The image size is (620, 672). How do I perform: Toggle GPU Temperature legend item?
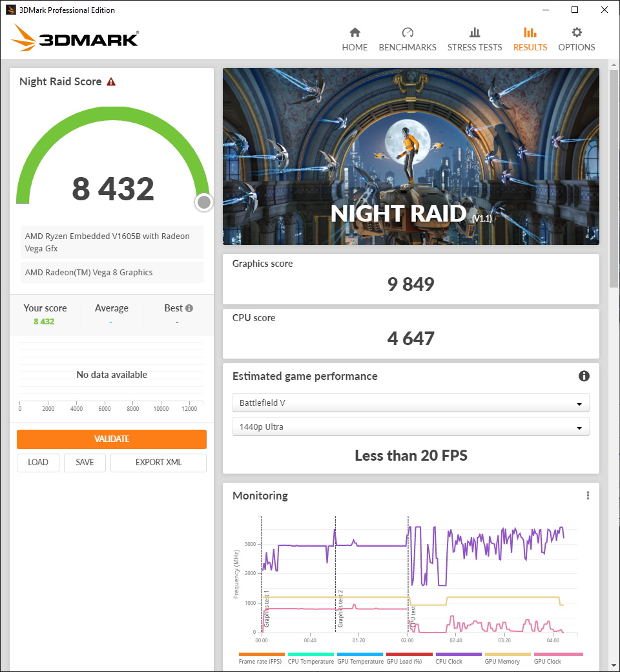click(x=360, y=658)
